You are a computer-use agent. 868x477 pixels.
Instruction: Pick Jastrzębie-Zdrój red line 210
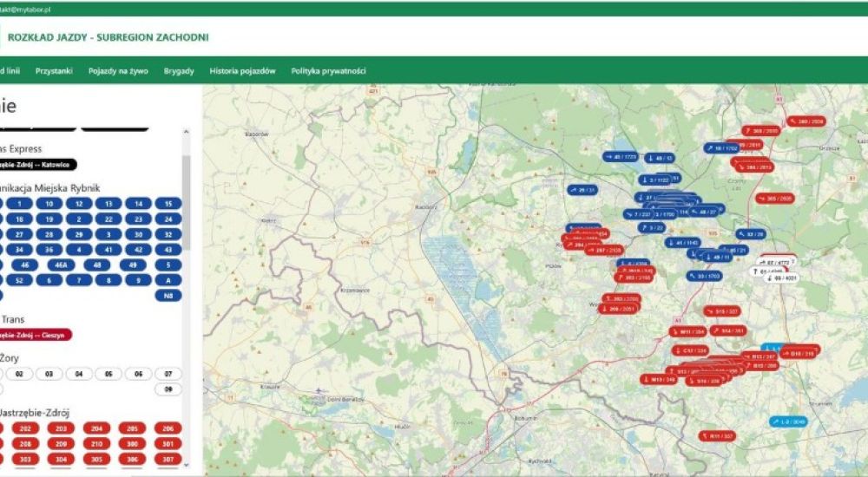pyautogui.click(x=97, y=444)
